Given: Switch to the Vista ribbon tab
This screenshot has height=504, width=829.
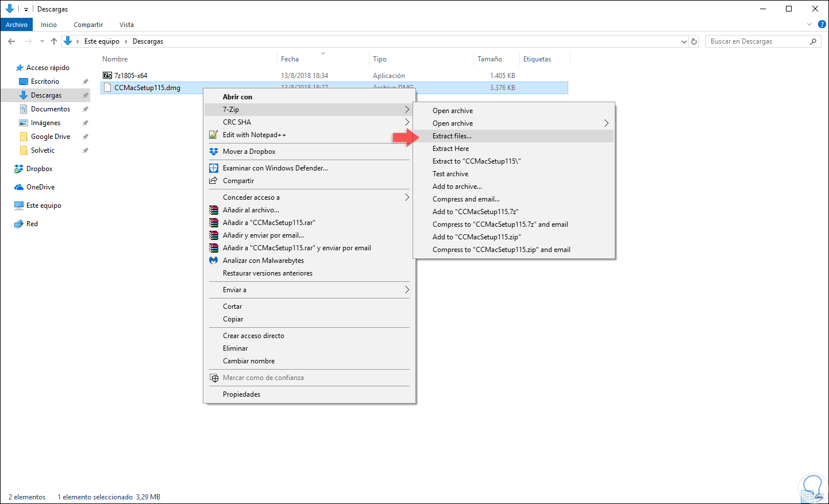Looking at the screenshot, I should [126, 25].
